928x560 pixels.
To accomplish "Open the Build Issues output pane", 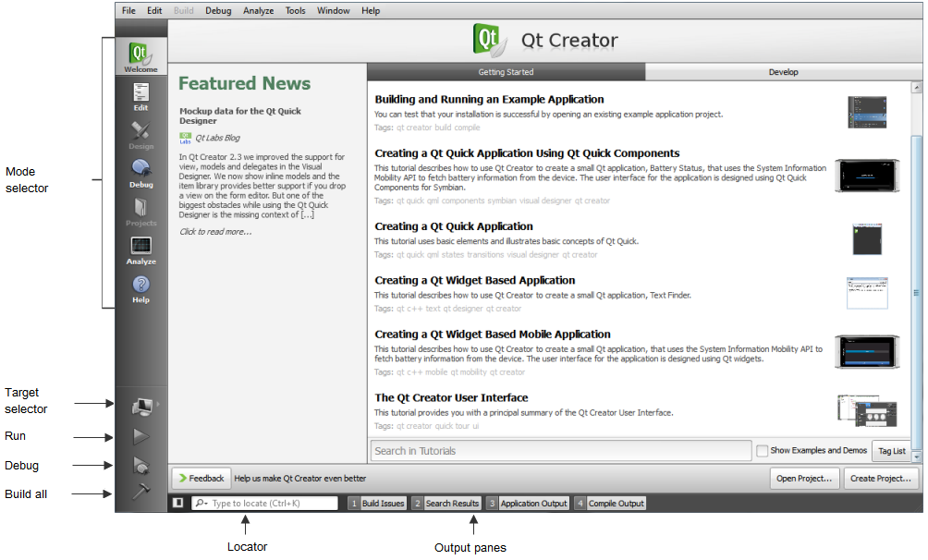I will coord(377,504).
